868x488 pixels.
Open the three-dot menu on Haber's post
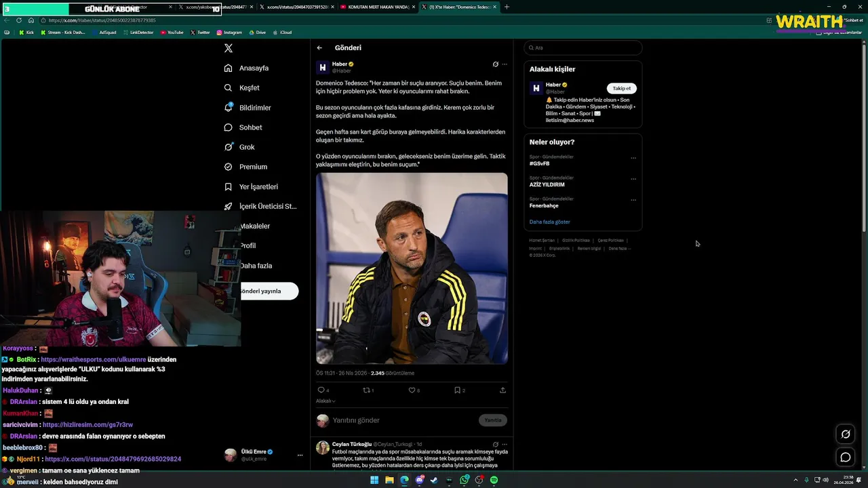click(x=505, y=64)
